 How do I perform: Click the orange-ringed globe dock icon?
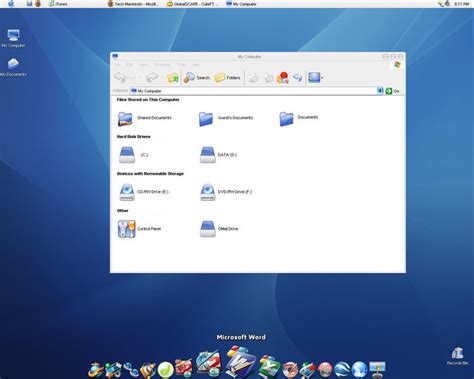coord(96,369)
